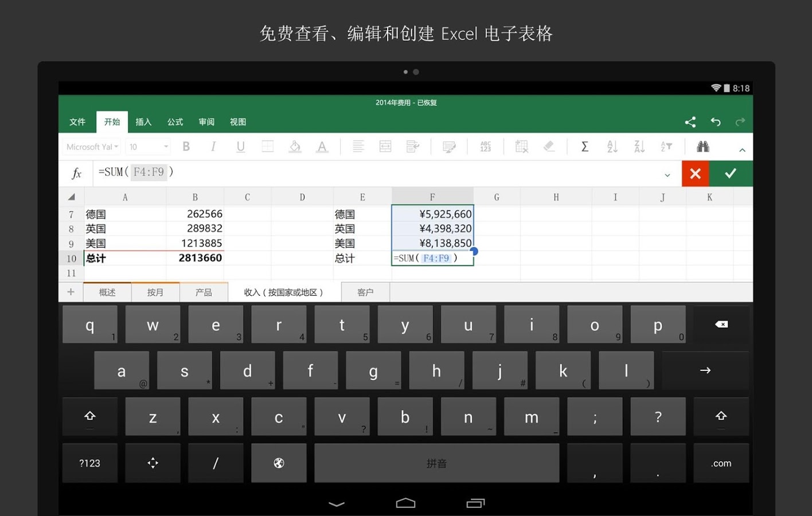Open the 按月 sheet tab
This screenshot has width=812, height=516.
(x=155, y=292)
